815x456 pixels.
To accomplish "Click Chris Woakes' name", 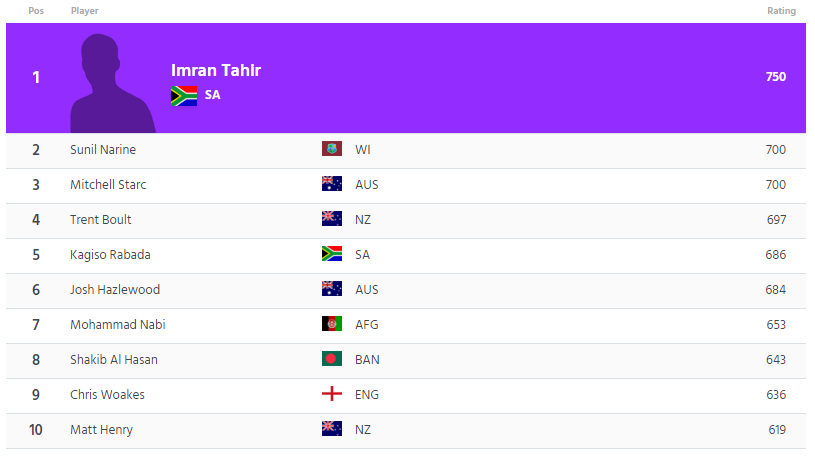I will 107,395.
